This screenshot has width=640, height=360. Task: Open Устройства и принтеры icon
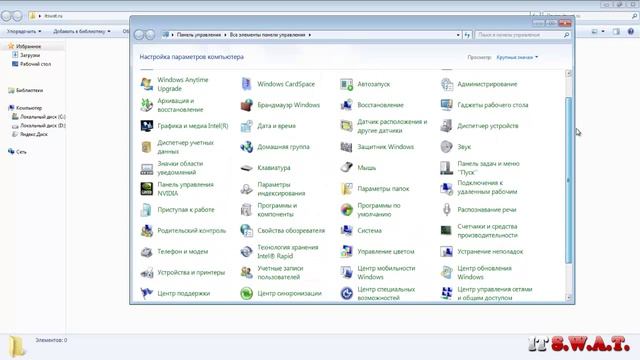click(147, 273)
